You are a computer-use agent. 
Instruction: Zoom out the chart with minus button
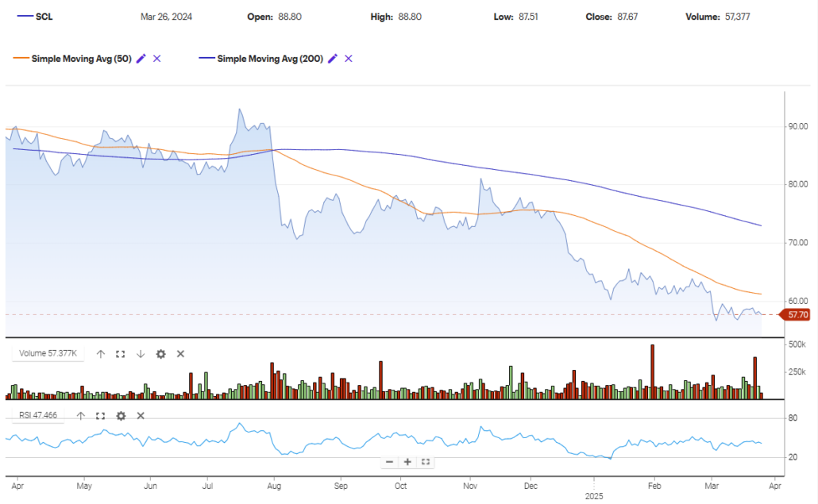(390, 462)
